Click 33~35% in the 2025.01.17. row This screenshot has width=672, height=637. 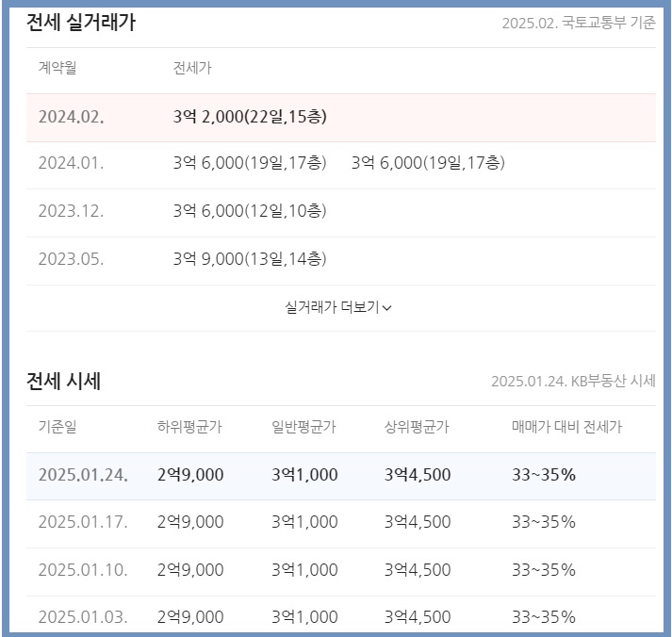click(544, 522)
